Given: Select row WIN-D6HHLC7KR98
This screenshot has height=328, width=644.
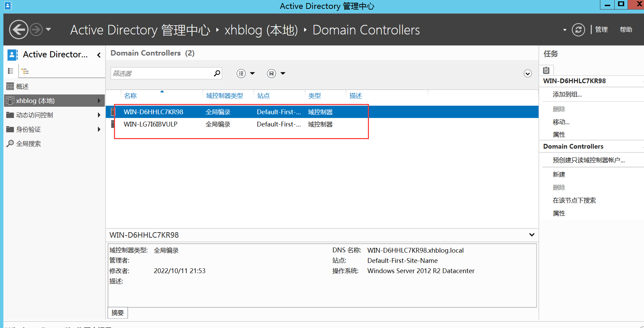Looking at the screenshot, I should coord(322,112).
